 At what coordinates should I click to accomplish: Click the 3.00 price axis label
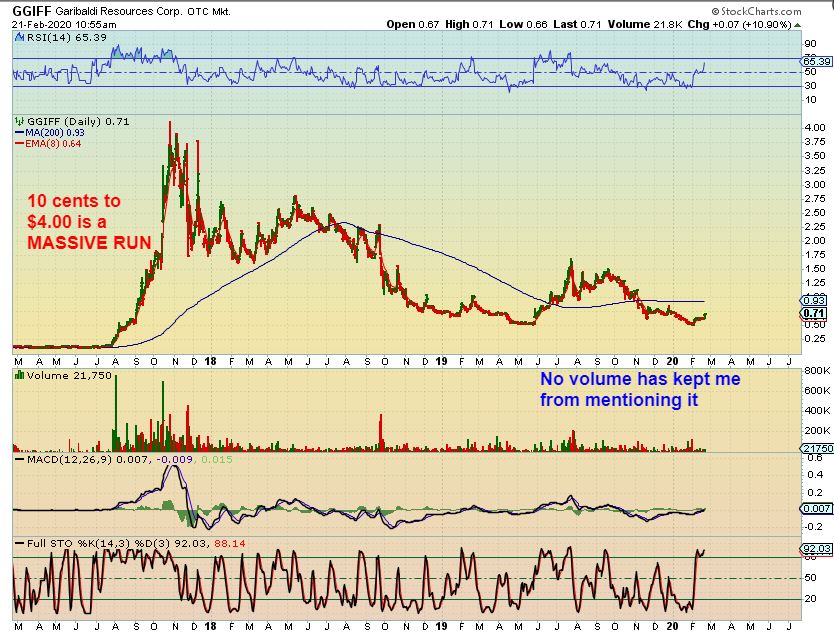click(x=815, y=185)
